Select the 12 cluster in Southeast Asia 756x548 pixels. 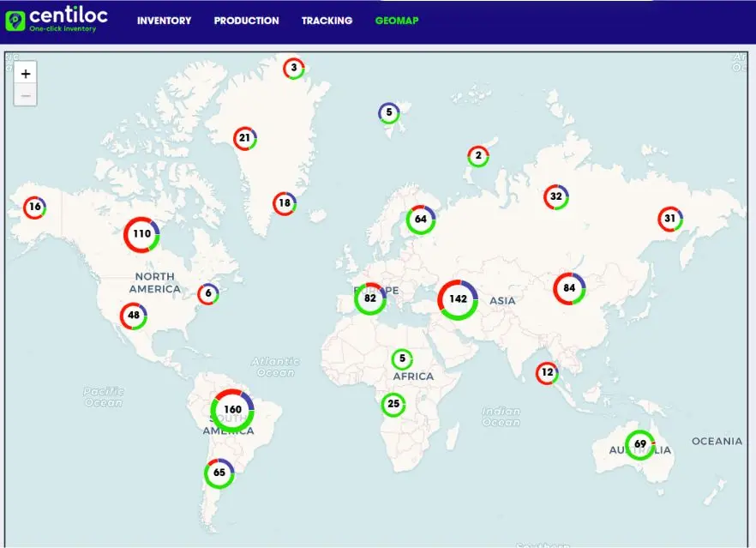pyautogui.click(x=547, y=373)
